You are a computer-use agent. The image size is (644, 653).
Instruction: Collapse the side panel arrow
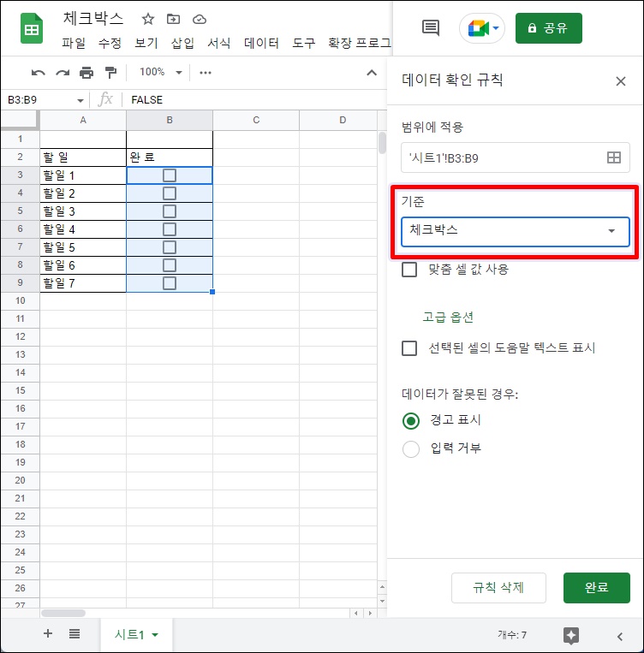[620, 637]
